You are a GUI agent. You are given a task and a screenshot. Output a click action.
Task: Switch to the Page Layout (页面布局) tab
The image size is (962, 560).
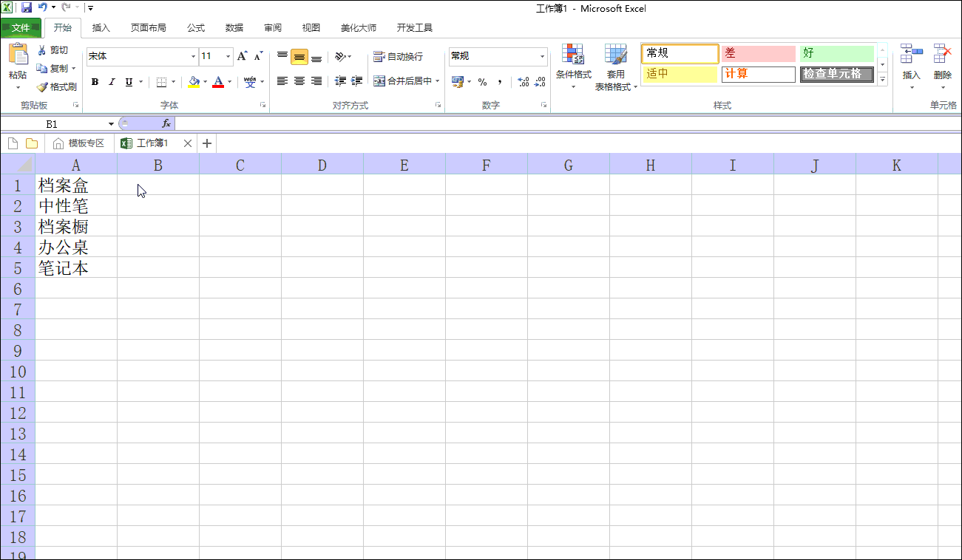149,28
